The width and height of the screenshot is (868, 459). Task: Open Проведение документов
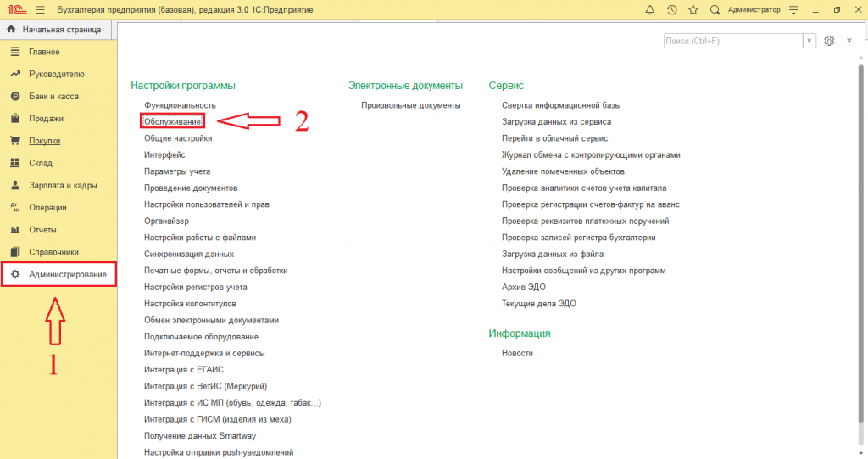(x=191, y=188)
